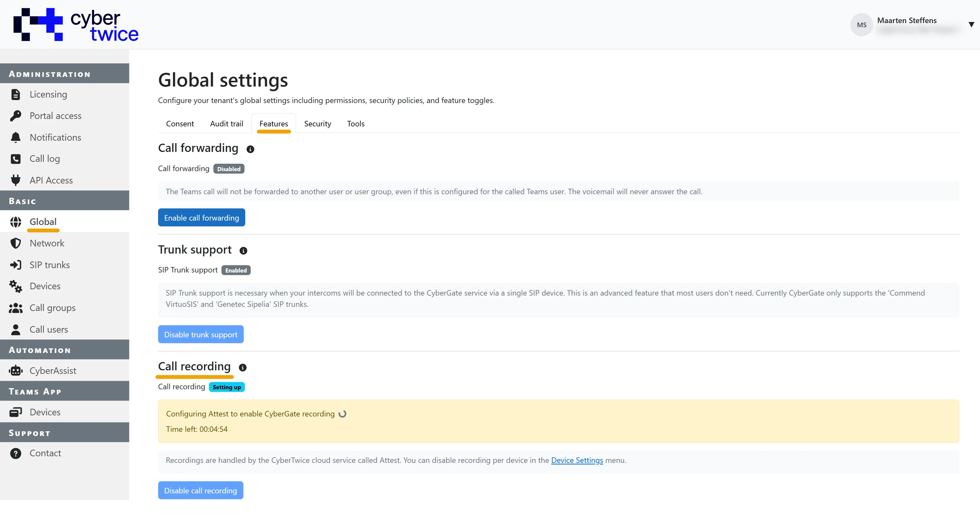
Task: Open Call users page
Action: pyautogui.click(x=65, y=330)
